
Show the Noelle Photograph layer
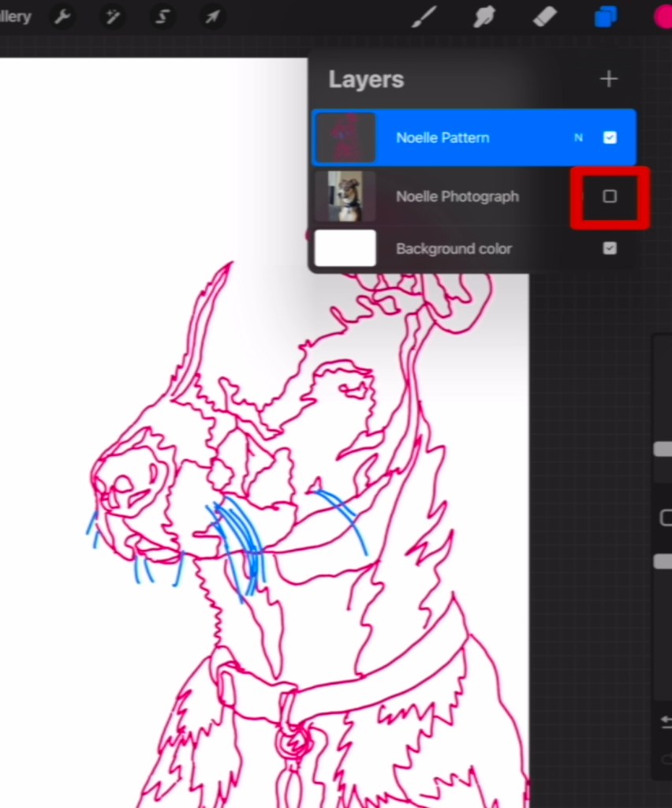click(x=609, y=196)
